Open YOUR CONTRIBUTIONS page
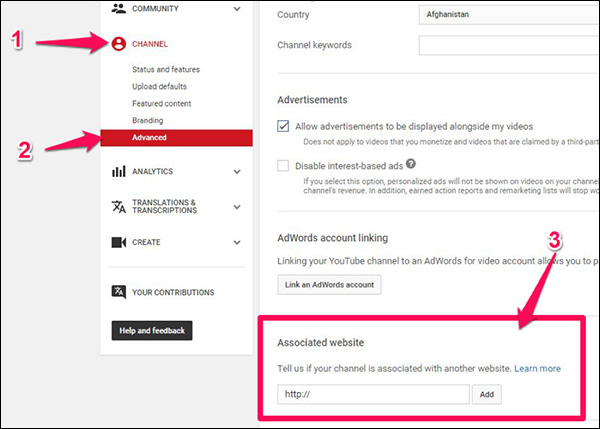Viewport: 600px width, 429px height. pyautogui.click(x=173, y=292)
